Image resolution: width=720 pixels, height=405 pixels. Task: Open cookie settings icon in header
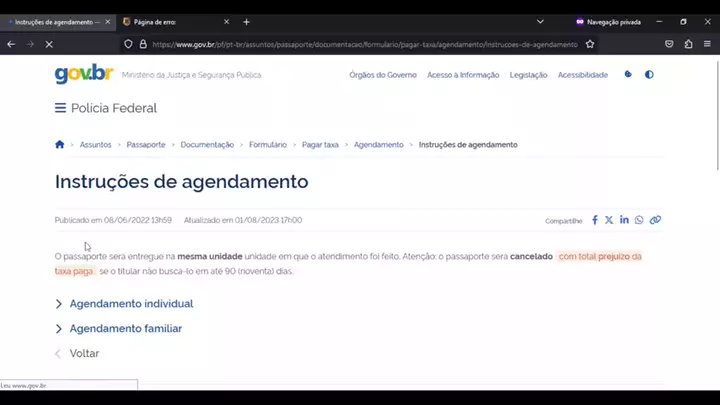pos(628,75)
